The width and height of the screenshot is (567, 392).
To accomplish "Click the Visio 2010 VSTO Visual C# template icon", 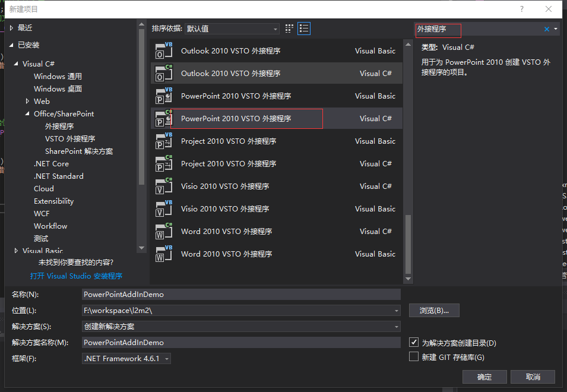I will [x=164, y=186].
